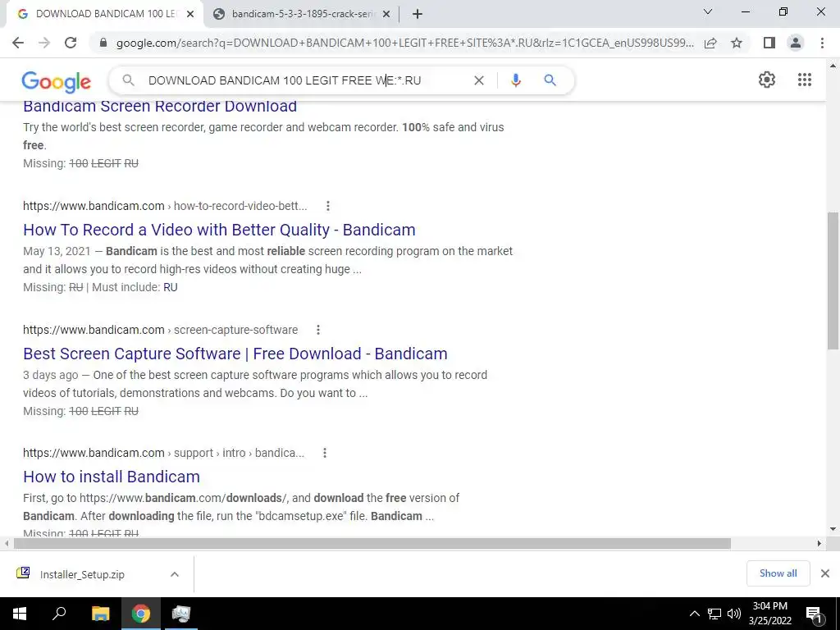Click the bandicam.com how-to-record-video URL
Image resolution: width=840 pixels, height=630 pixels.
pos(165,206)
